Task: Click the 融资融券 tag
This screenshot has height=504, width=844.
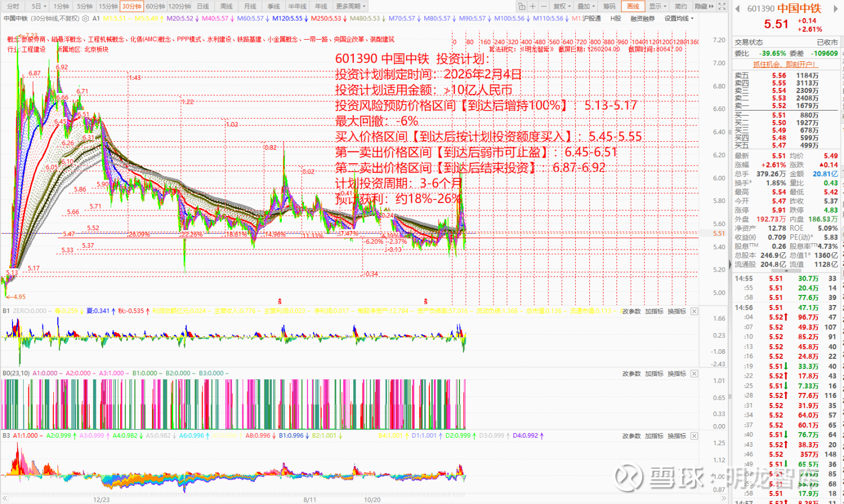Action: 643,19
